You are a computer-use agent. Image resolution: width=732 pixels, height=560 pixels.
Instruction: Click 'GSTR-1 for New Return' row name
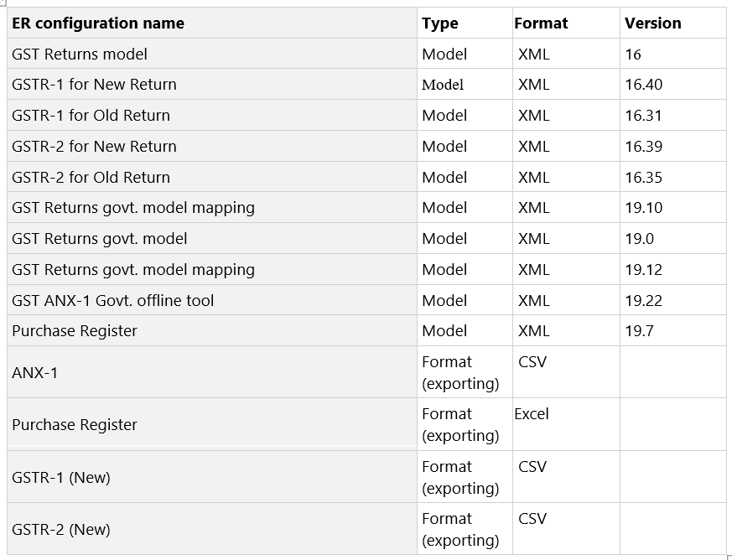(x=94, y=85)
